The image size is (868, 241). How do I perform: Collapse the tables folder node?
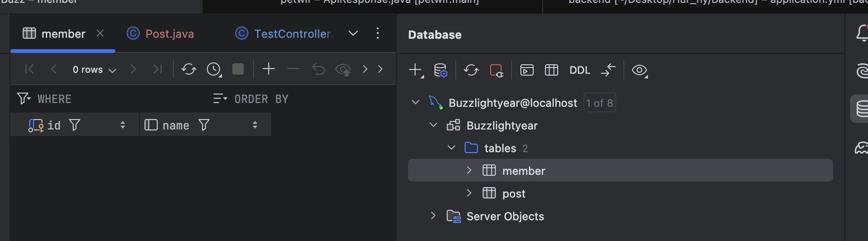click(x=451, y=148)
